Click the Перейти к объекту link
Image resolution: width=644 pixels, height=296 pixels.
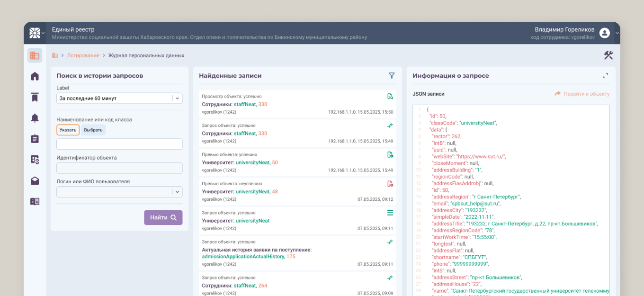pyautogui.click(x=582, y=94)
